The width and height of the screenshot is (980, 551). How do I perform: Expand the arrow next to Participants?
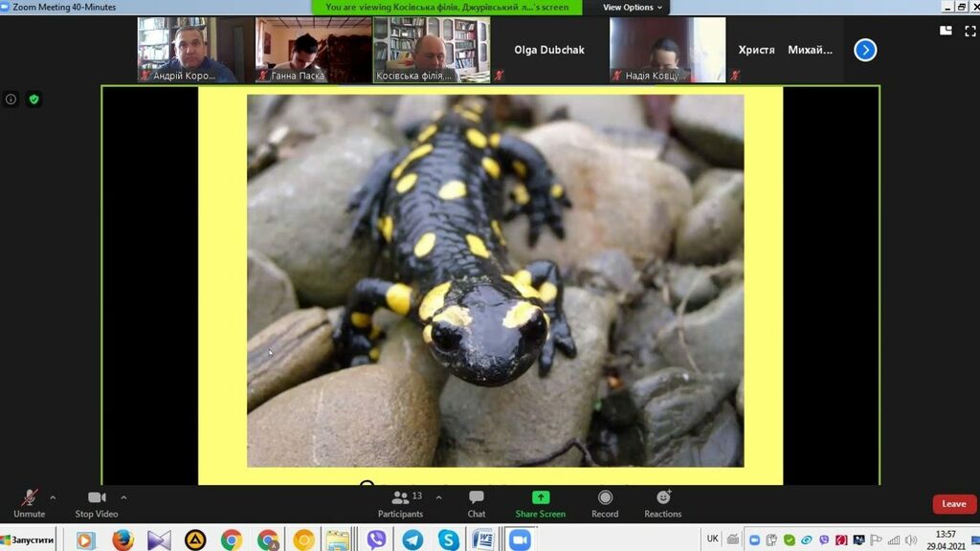point(438,497)
